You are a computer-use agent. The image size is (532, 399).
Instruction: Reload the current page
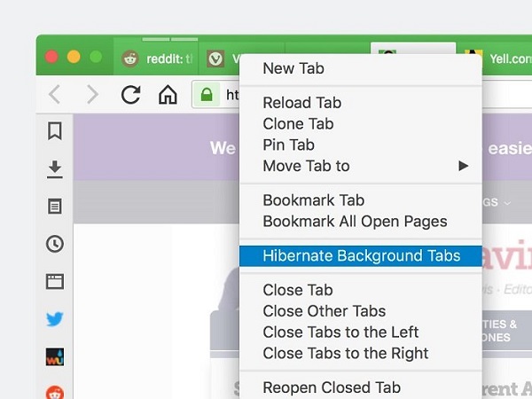pyautogui.click(x=131, y=94)
